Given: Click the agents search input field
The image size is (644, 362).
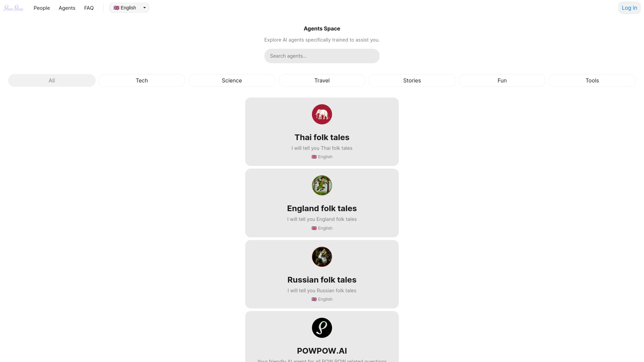Looking at the screenshot, I should 322,56.
